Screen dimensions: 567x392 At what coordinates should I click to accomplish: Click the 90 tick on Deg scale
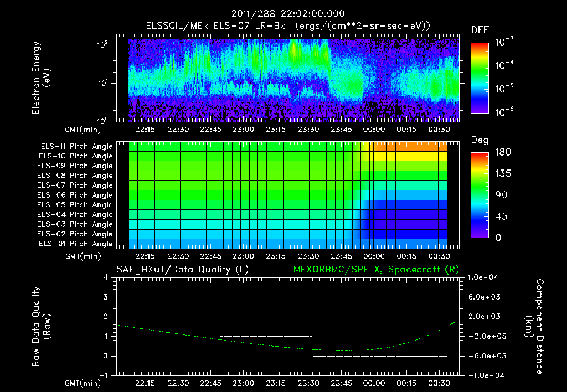(x=502, y=195)
